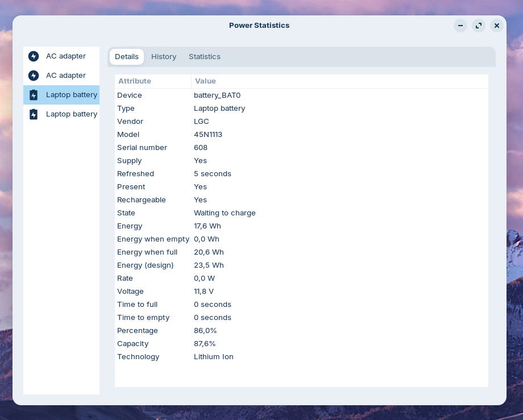Minimize the Power Statistics window
The width and height of the screenshot is (523, 420).
[460, 26]
